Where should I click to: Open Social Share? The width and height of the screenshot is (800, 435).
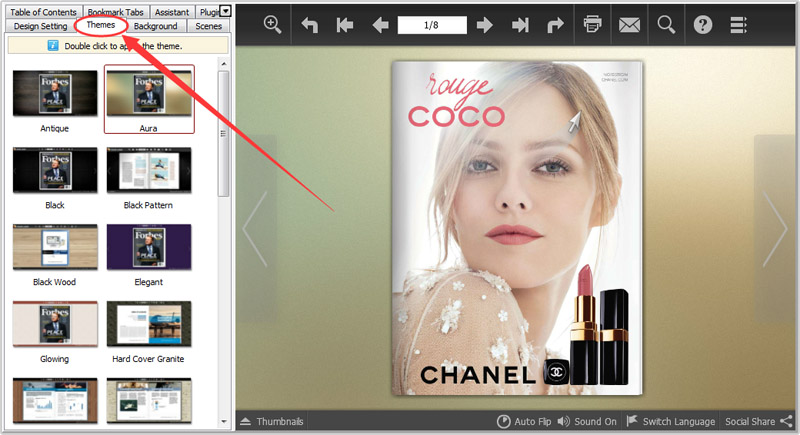[759, 421]
